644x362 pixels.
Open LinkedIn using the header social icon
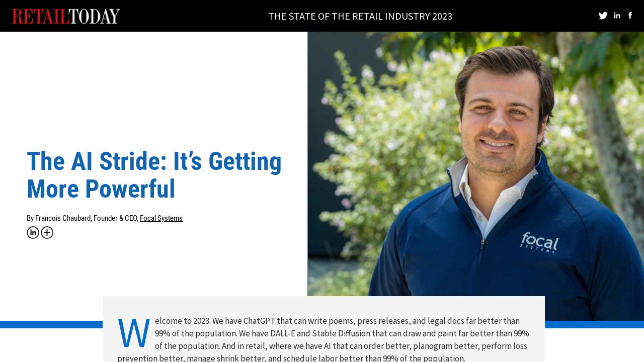pyautogui.click(x=617, y=15)
